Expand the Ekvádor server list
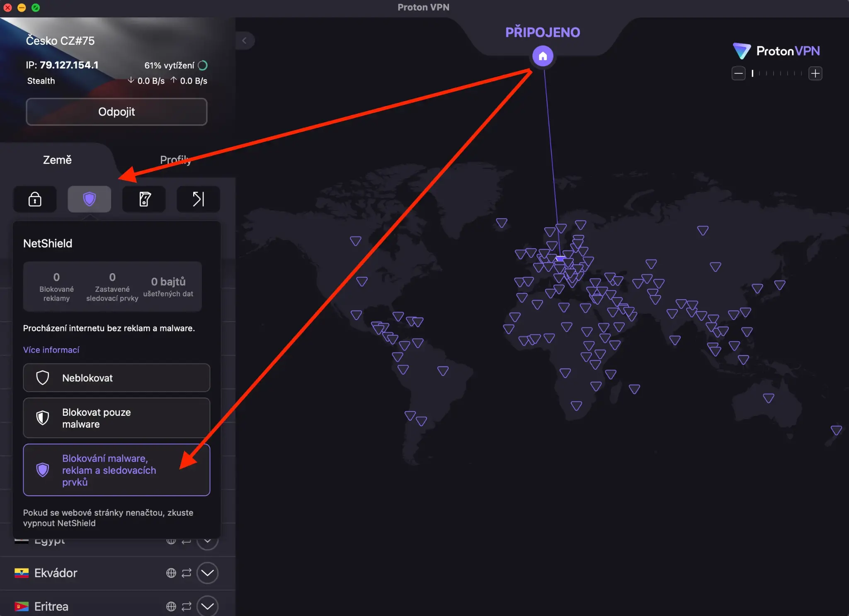This screenshot has width=849, height=616. pyautogui.click(x=207, y=573)
